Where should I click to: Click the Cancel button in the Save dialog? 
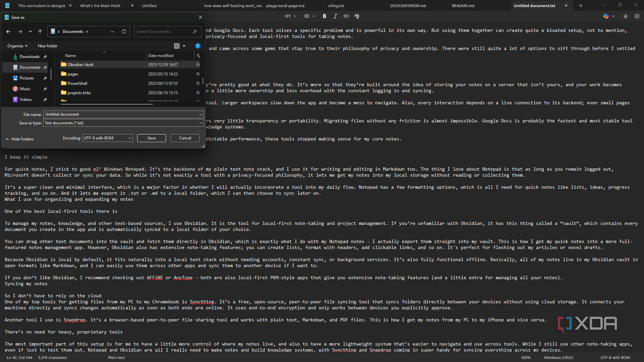[185, 138]
